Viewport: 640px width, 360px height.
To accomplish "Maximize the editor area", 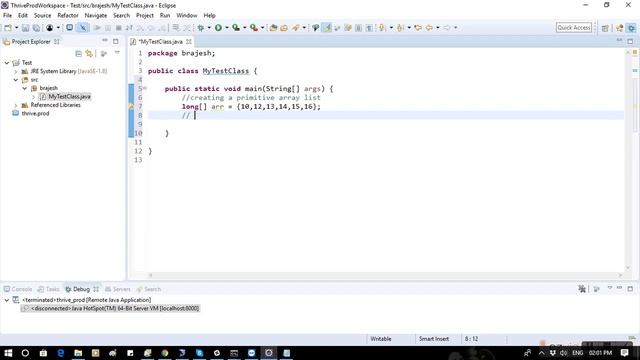I will click(630, 41).
